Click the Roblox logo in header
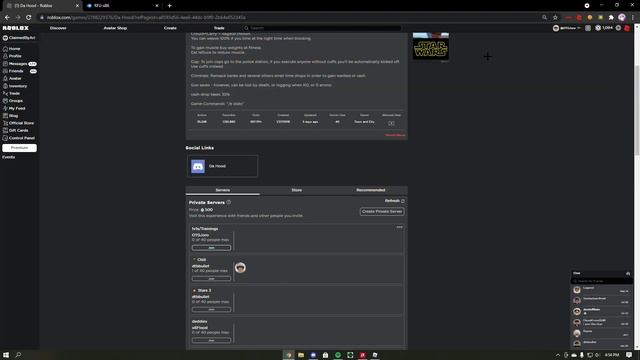This screenshot has height=360, width=640. [x=16, y=28]
